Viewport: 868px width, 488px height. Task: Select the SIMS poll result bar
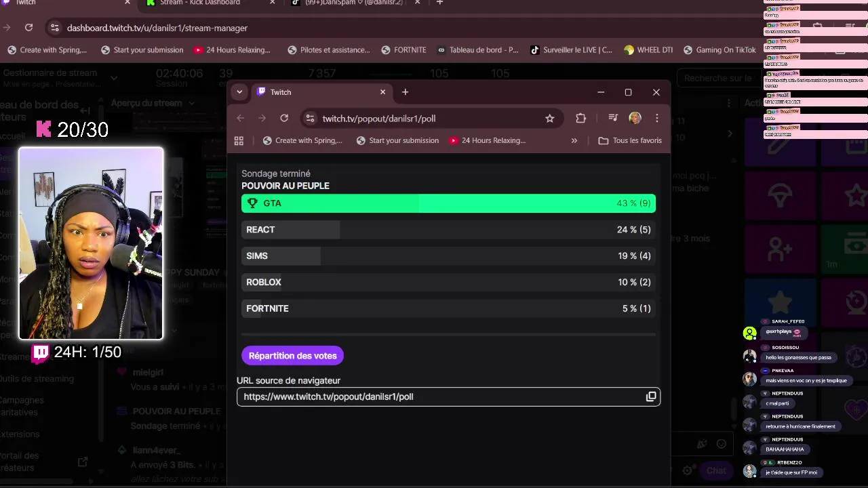coord(448,256)
